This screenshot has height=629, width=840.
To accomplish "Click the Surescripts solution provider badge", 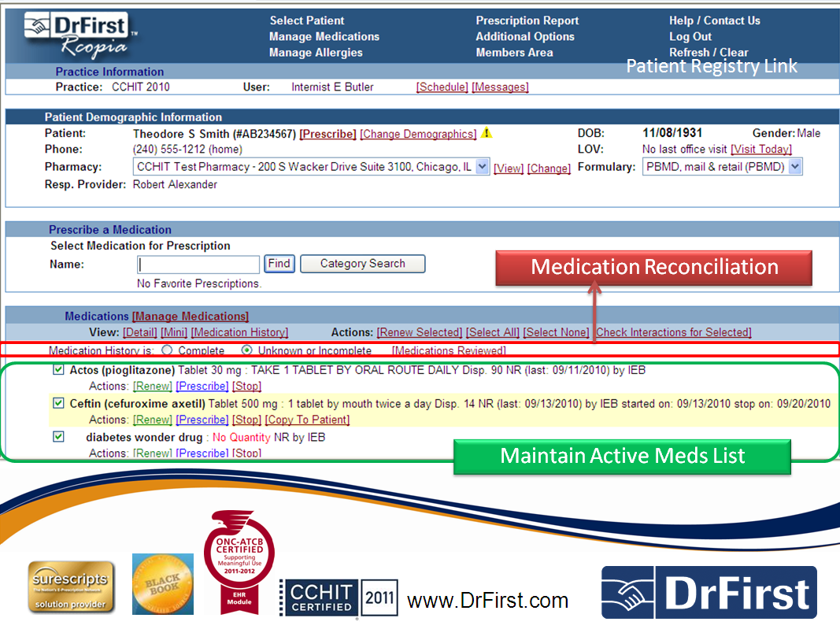I will point(72,587).
